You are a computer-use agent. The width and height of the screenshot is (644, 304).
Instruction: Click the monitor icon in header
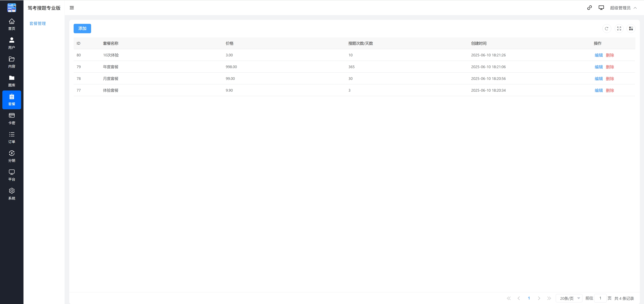(601, 8)
